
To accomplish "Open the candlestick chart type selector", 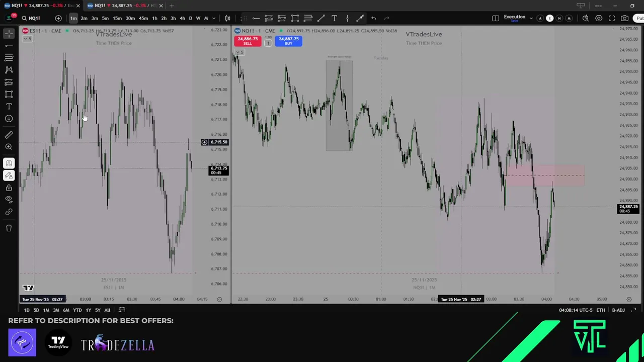I will click(227, 18).
